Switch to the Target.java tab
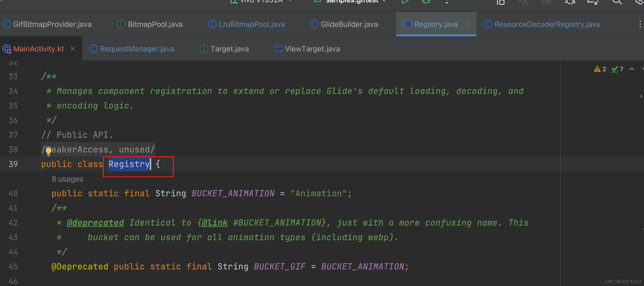This screenshot has width=644, height=286. tap(224, 49)
